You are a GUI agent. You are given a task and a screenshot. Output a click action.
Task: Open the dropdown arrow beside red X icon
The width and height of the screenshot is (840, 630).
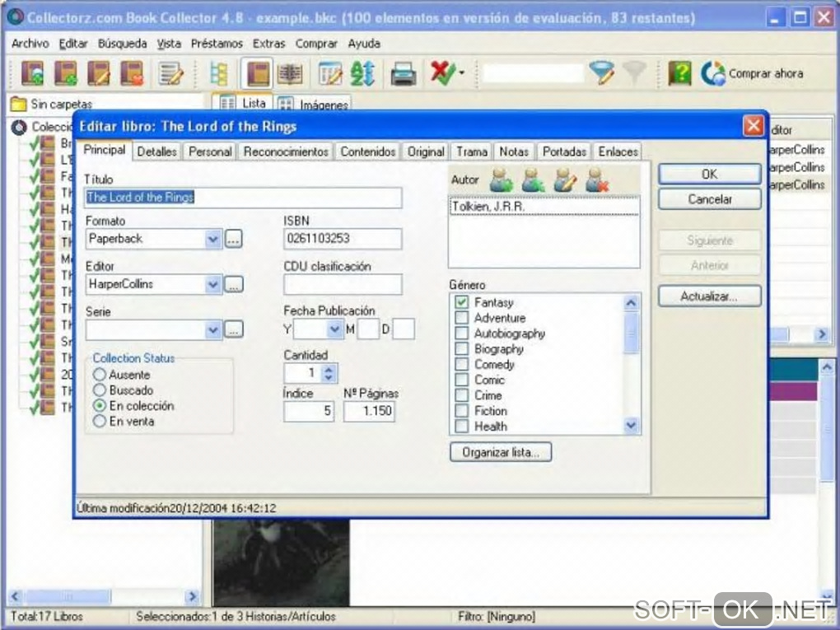(x=462, y=72)
